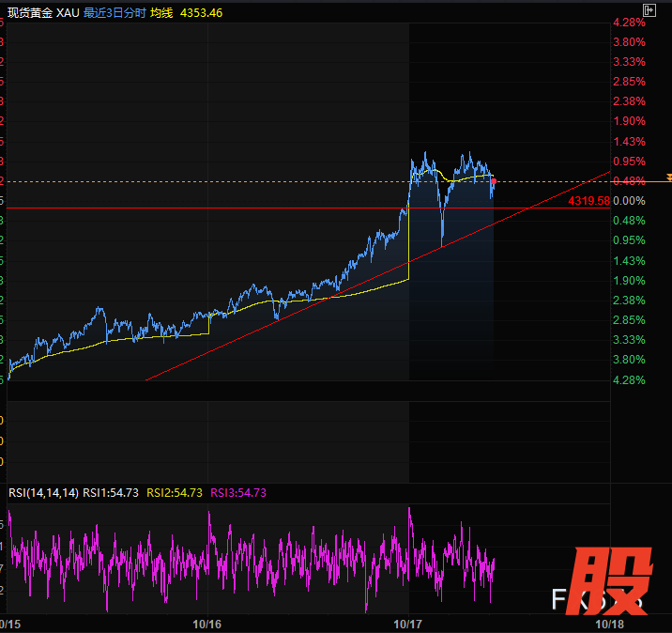Screen dimensions: 672x633
Task: Click the orange arrow marker on right edge
Action: tap(667, 177)
